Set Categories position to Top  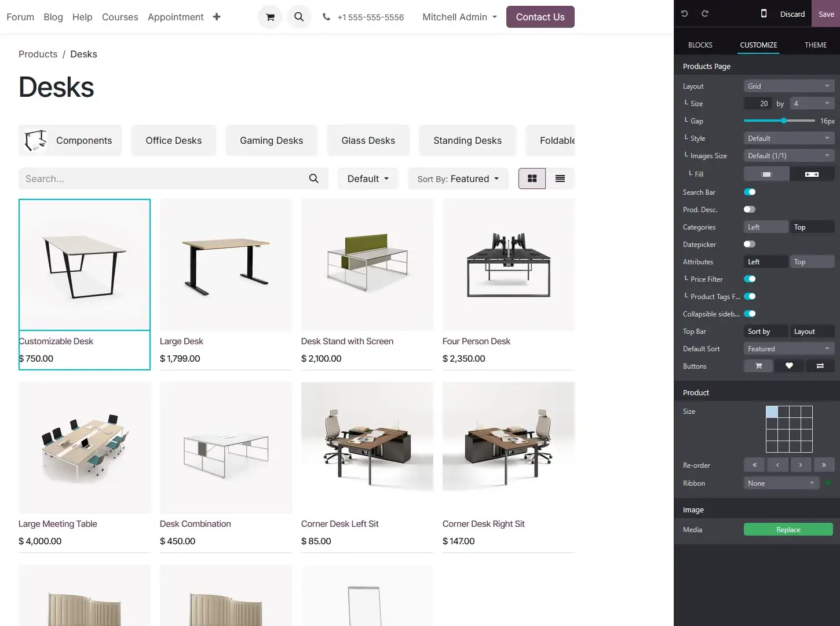coord(812,227)
